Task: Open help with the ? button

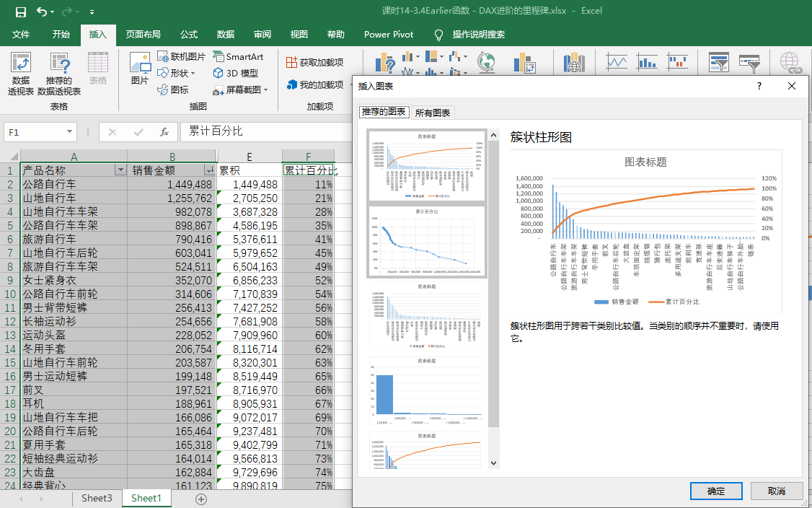Action: (759, 86)
